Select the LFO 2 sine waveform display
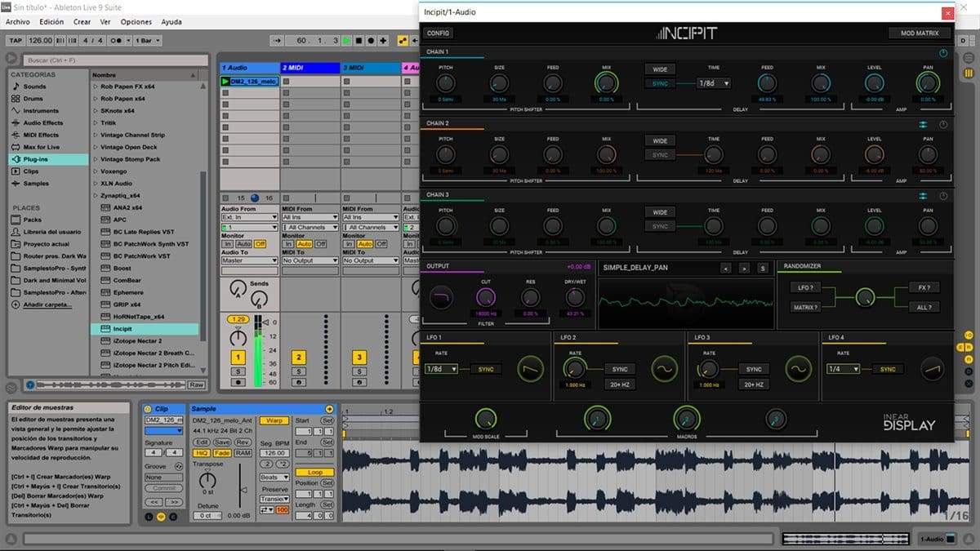 click(x=665, y=369)
